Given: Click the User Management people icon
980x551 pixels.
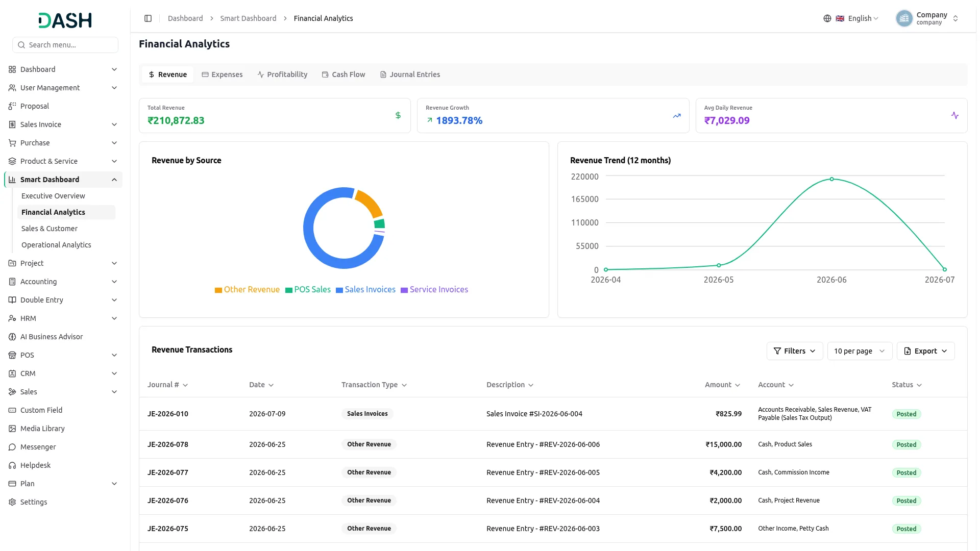Looking at the screenshot, I should pyautogui.click(x=12, y=88).
